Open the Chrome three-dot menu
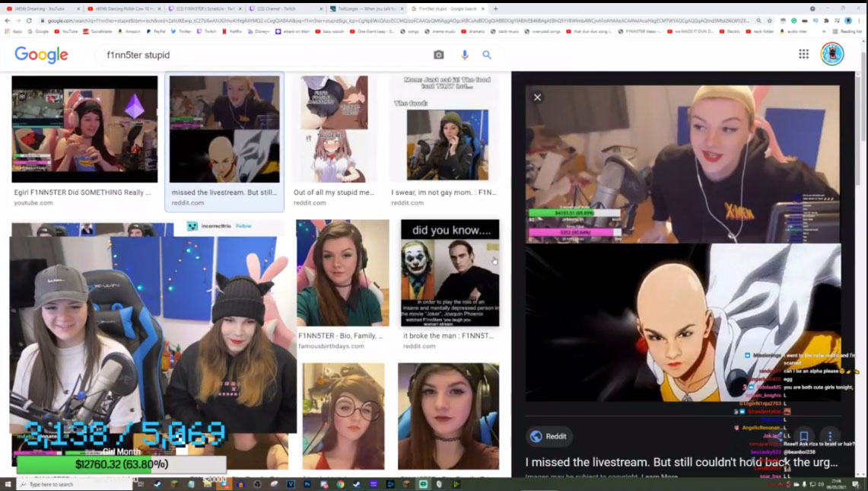This screenshot has width=868, height=491. (859, 21)
